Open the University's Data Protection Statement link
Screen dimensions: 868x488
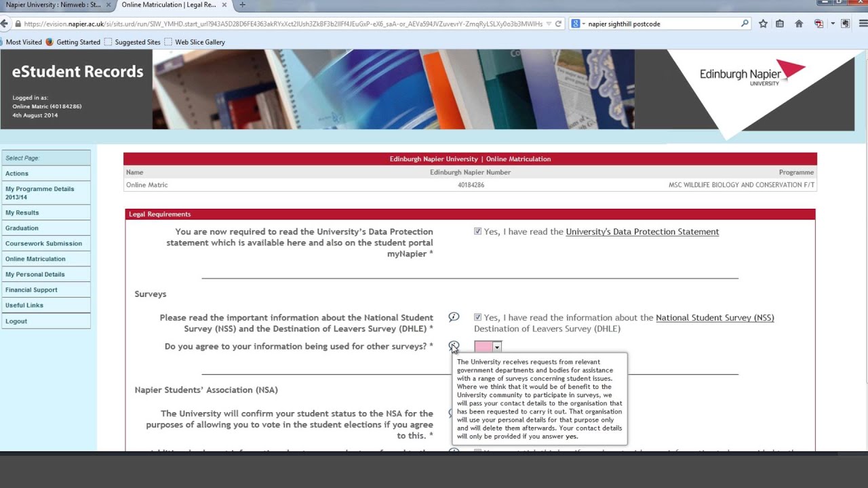click(642, 232)
